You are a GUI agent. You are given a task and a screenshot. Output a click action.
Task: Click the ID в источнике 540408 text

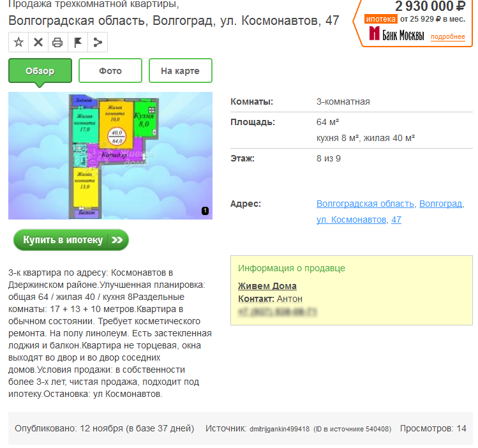coord(353,429)
